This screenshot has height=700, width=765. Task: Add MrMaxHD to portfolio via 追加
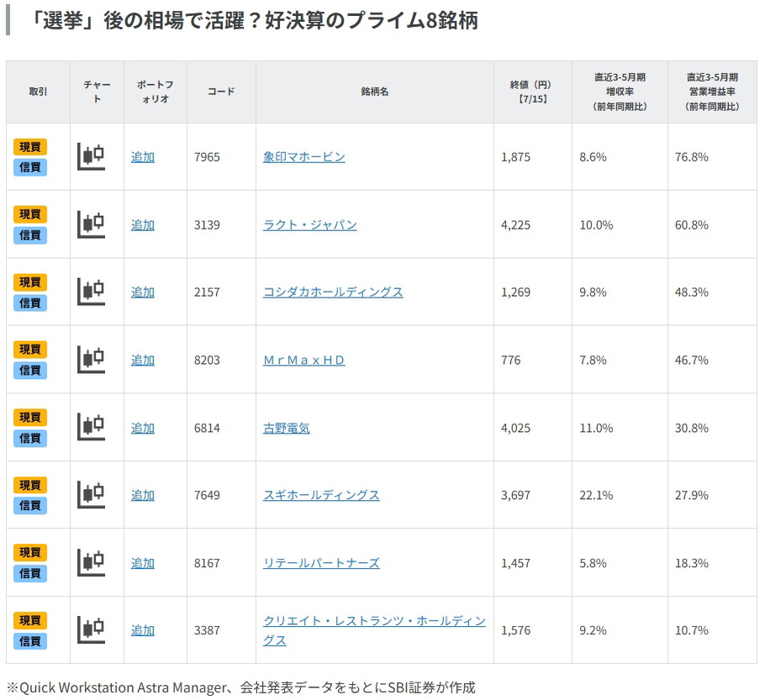point(143,360)
